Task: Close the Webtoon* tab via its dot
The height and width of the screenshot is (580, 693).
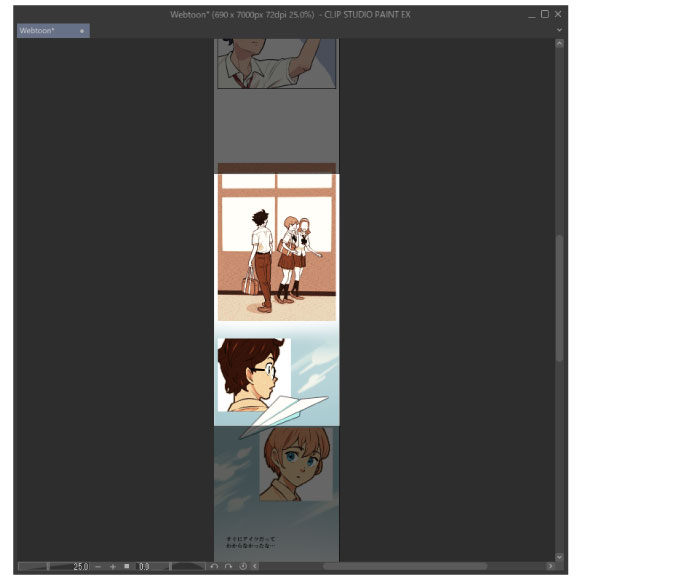Action: (x=82, y=31)
